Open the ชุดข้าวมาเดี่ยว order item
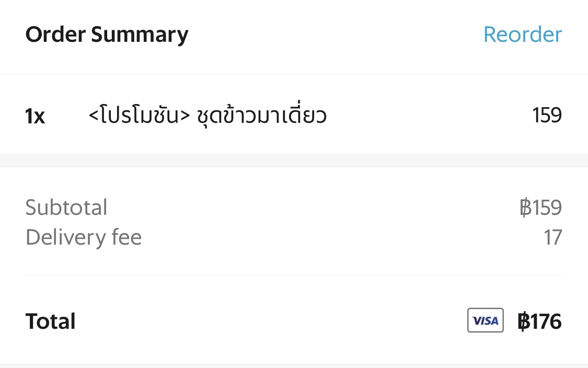588x368 pixels. pos(261,116)
